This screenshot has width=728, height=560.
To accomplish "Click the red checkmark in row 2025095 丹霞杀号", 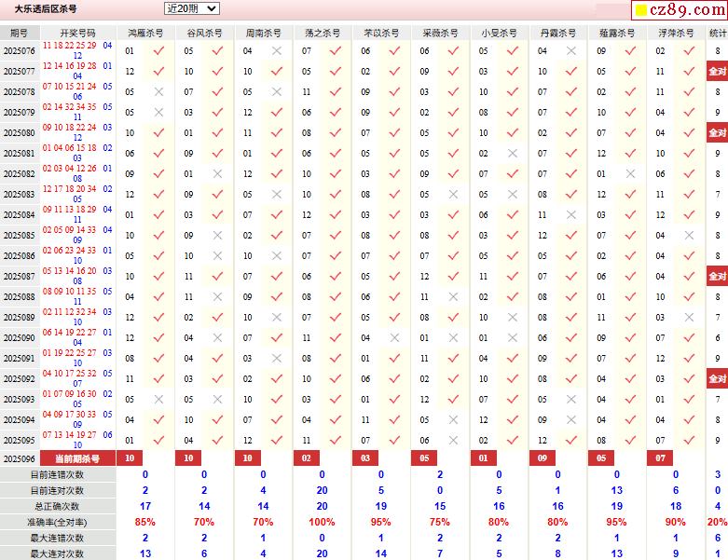I will [571, 441].
